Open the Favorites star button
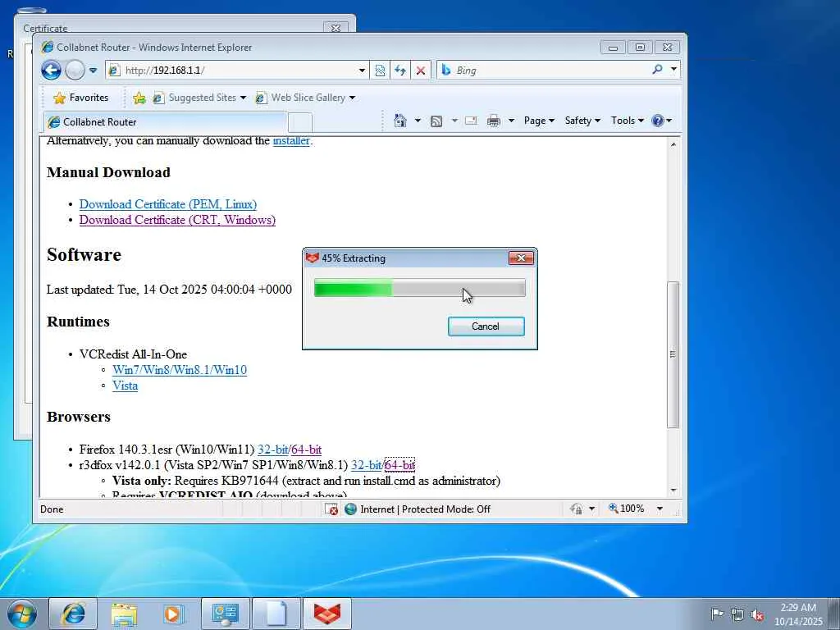The width and height of the screenshot is (840, 630). coord(81,98)
